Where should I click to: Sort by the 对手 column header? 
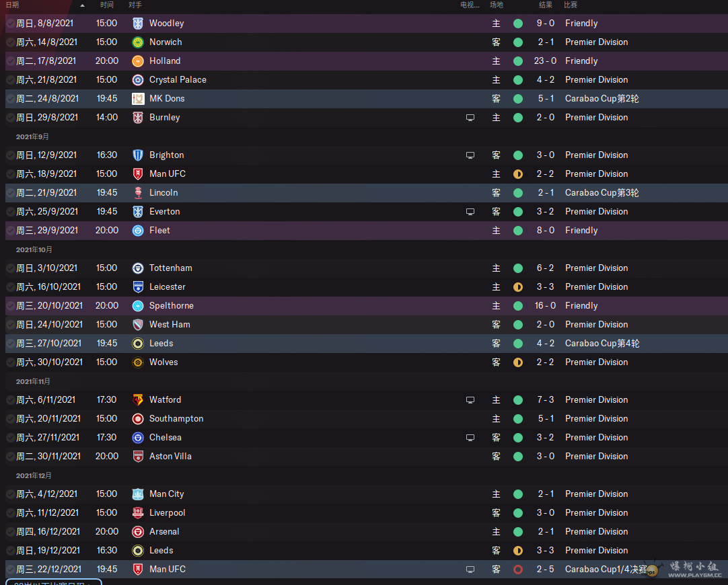tap(135, 5)
